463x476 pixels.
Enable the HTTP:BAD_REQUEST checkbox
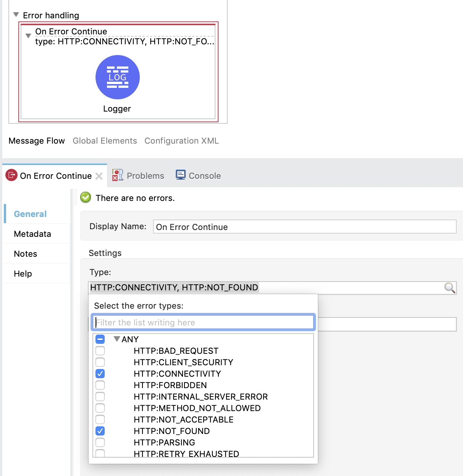coord(100,351)
